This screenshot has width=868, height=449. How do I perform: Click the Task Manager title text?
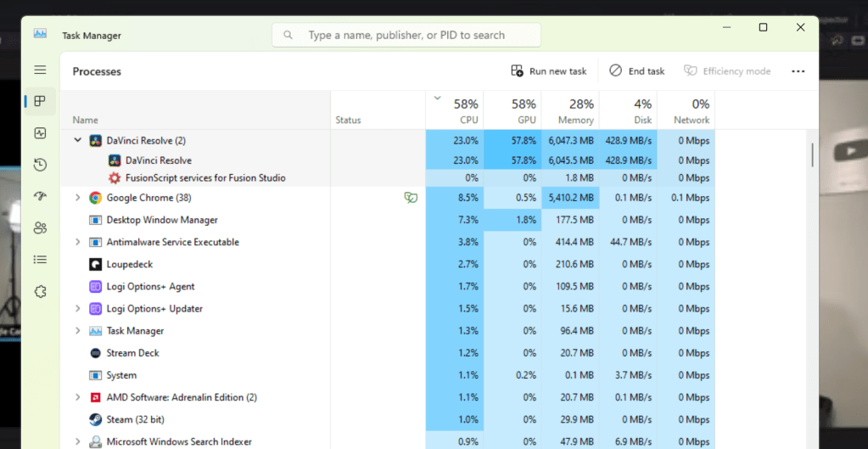pos(92,36)
